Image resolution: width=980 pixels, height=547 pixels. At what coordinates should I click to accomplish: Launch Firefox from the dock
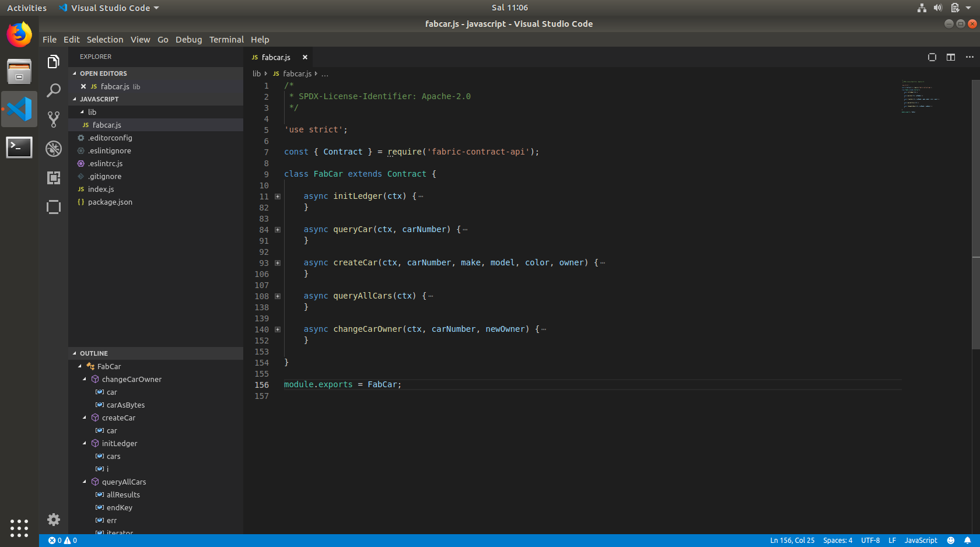point(19,34)
